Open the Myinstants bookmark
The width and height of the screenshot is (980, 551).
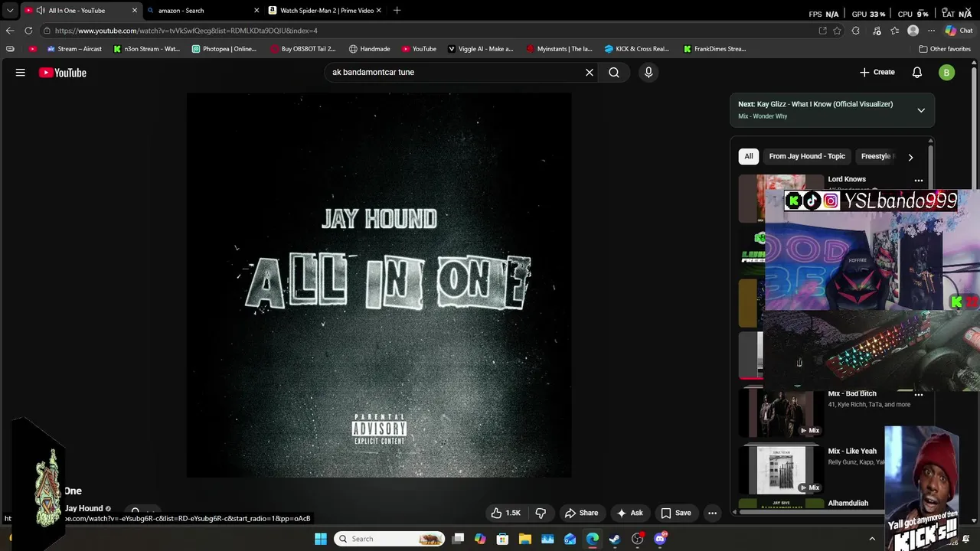tap(559, 49)
